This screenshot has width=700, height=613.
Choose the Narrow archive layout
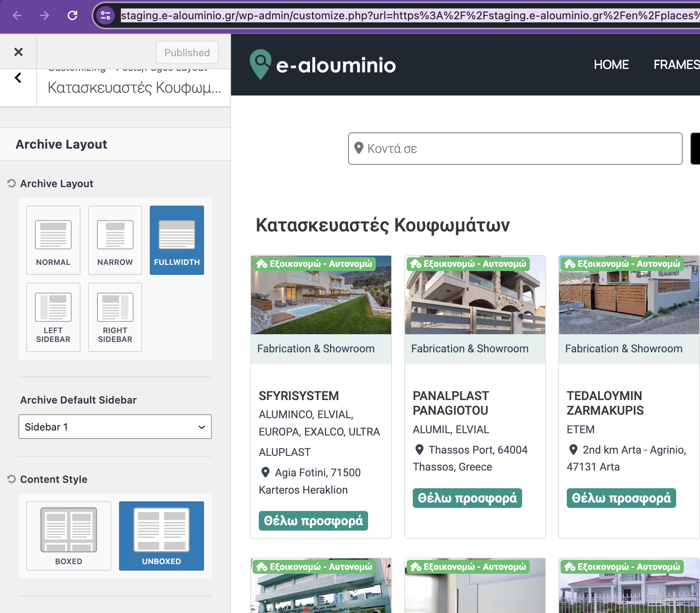[115, 240]
